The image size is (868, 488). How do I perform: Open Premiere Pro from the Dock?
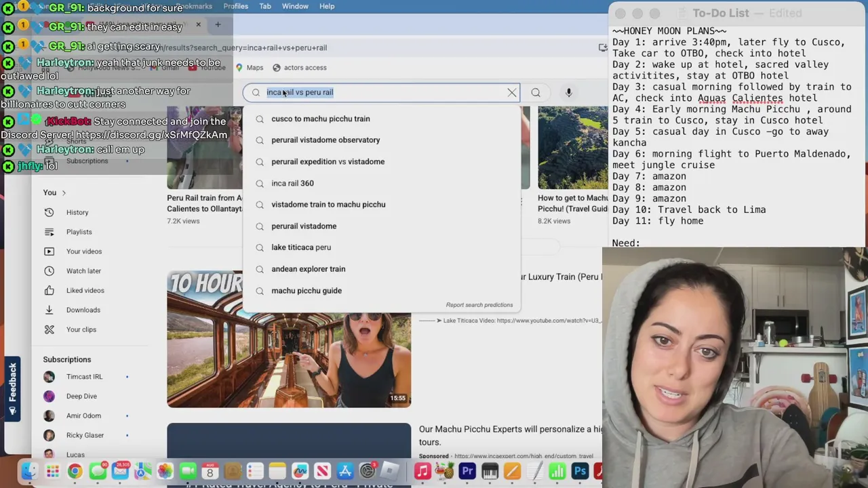click(x=467, y=471)
